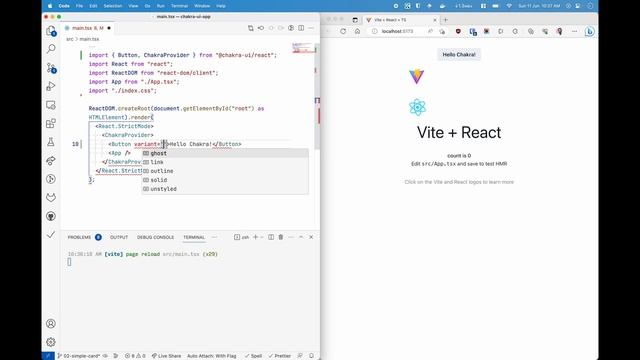Open the Explorer view in the activity bar

[51, 31]
